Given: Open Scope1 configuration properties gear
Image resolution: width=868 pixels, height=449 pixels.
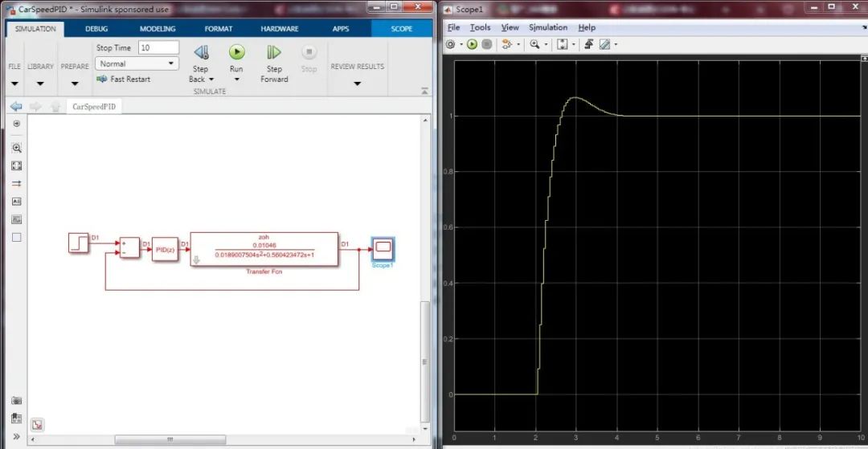Looking at the screenshot, I should (451, 44).
